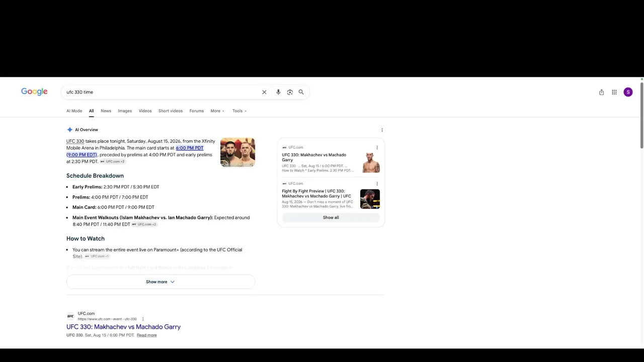Click the UFC.com favicon in the first organic result

tap(70, 316)
